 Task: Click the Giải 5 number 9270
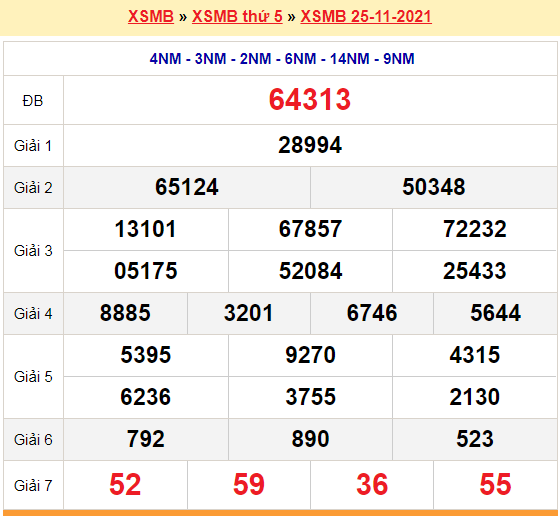pyautogui.click(x=310, y=355)
